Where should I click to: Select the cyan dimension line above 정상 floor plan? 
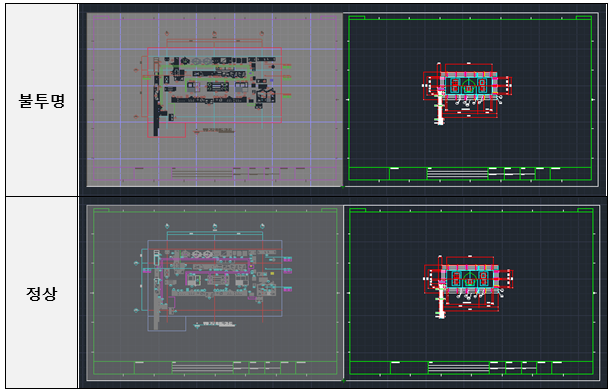pos(215,233)
